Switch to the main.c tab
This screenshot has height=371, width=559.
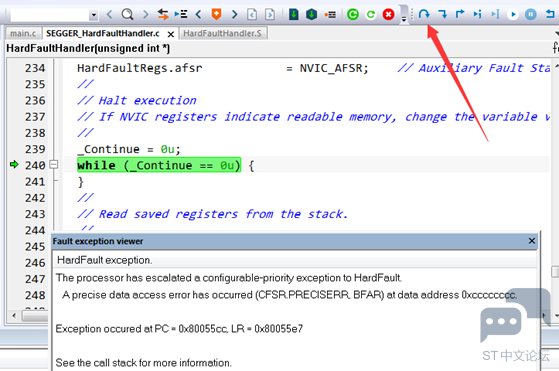(23, 34)
